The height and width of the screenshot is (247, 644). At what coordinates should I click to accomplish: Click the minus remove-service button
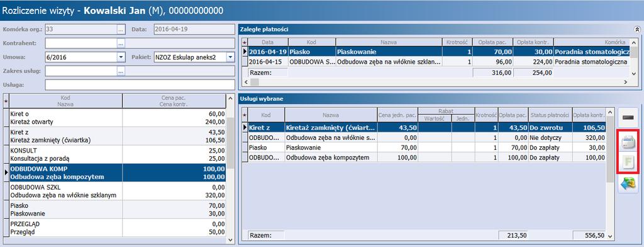pos(628,118)
